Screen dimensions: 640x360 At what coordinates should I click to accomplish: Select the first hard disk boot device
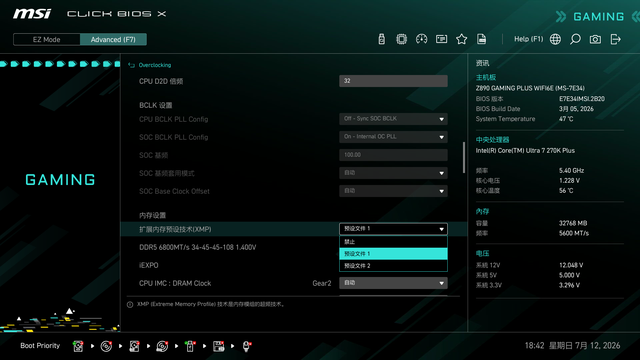click(78, 346)
